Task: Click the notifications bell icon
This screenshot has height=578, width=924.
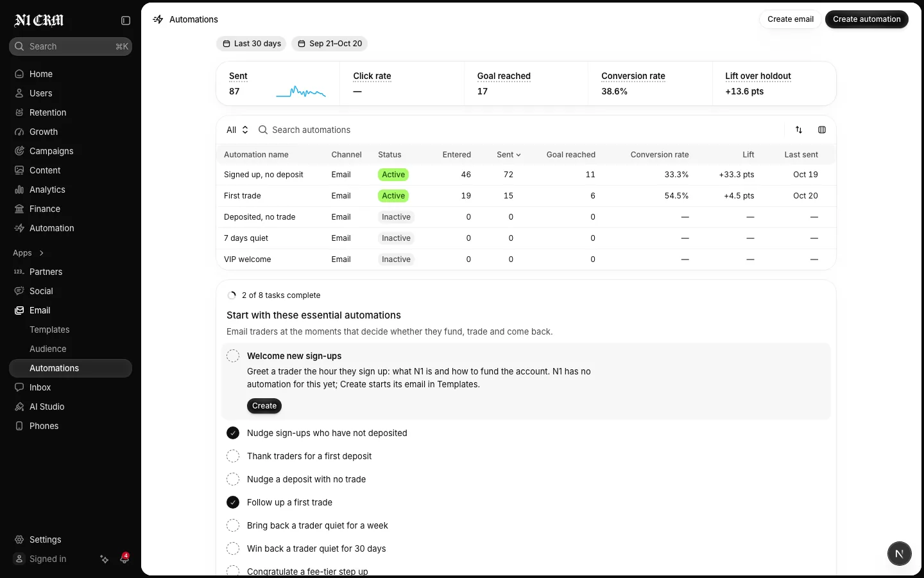Action: [124, 559]
